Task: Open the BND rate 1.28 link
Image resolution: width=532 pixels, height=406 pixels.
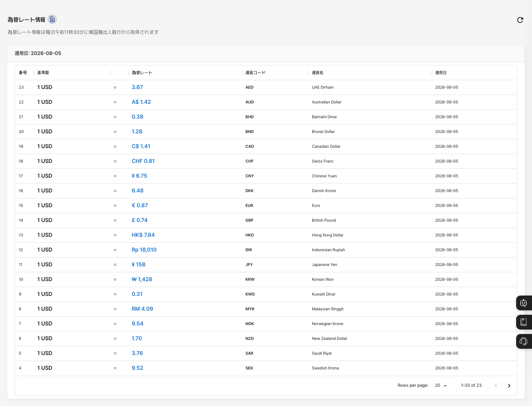Action: (x=137, y=132)
